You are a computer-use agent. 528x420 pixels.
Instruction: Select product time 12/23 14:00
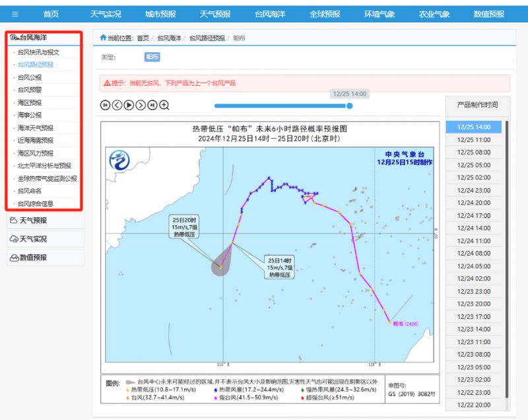[474, 329]
